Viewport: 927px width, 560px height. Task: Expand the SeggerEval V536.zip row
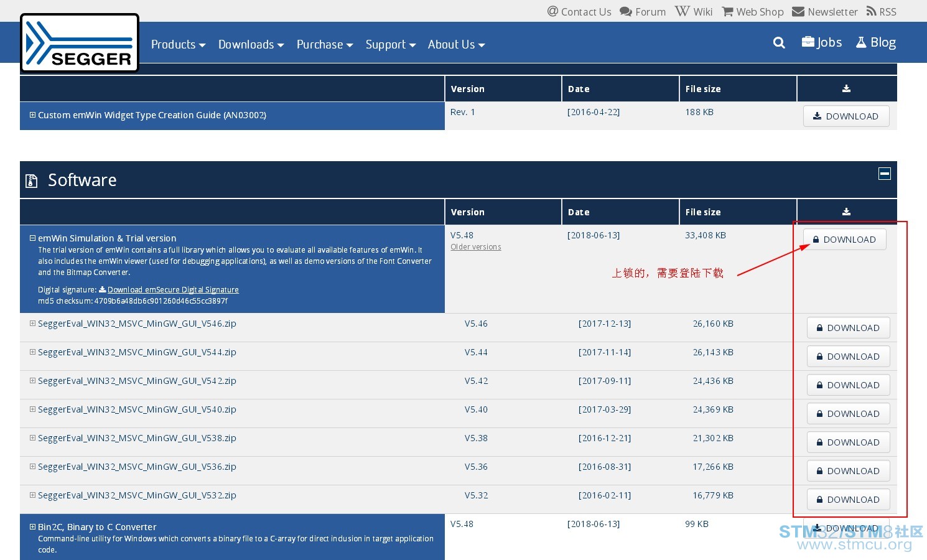(x=33, y=467)
